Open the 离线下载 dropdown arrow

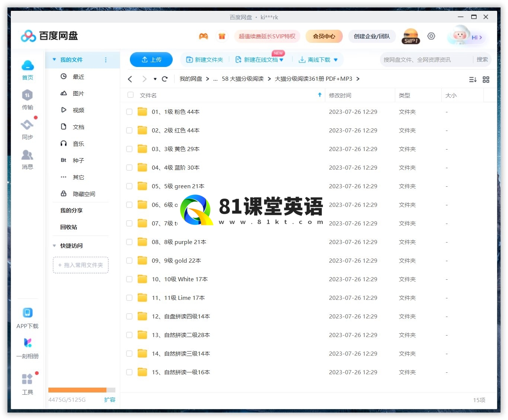click(336, 60)
